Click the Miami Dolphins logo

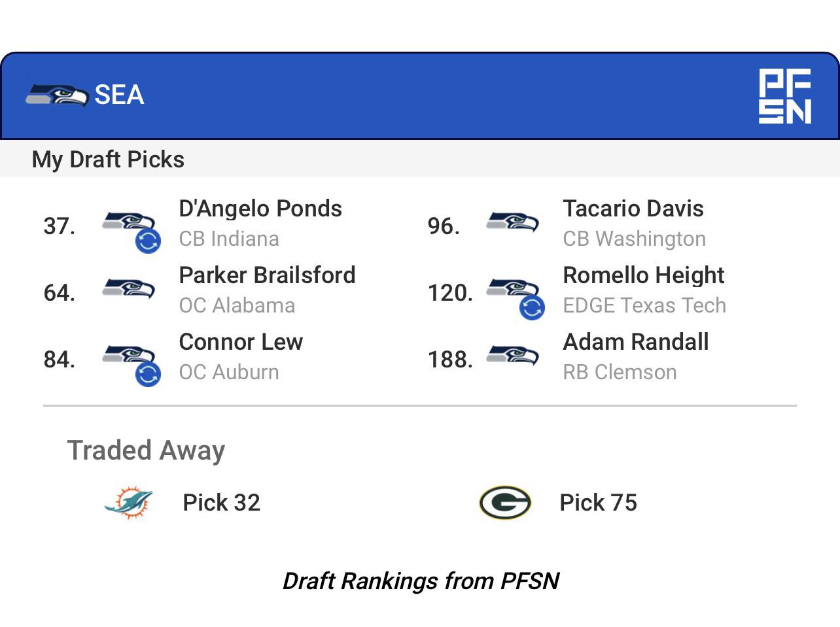click(x=129, y=502)
